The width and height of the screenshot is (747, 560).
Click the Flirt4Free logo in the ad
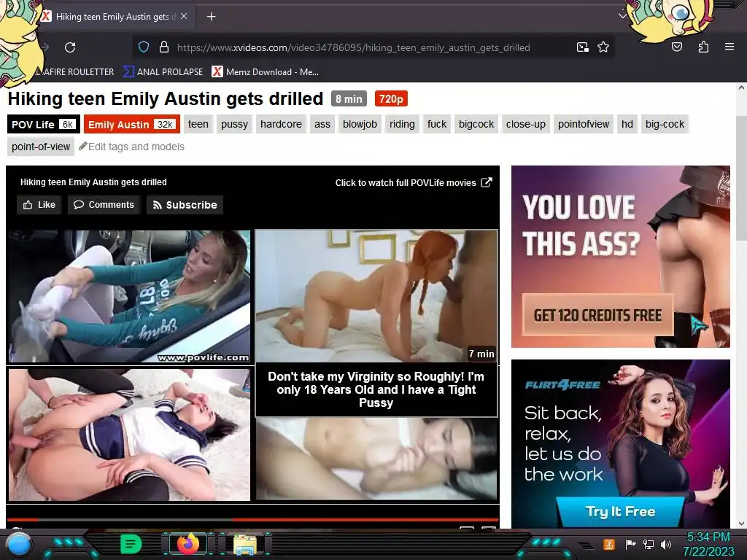pos(562,385)
